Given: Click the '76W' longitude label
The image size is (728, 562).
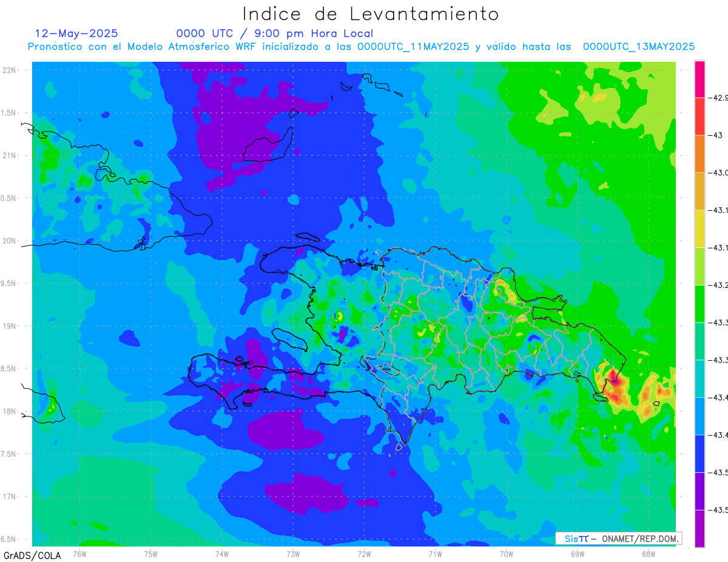Looking at the screenshot, I should (79, 553).
